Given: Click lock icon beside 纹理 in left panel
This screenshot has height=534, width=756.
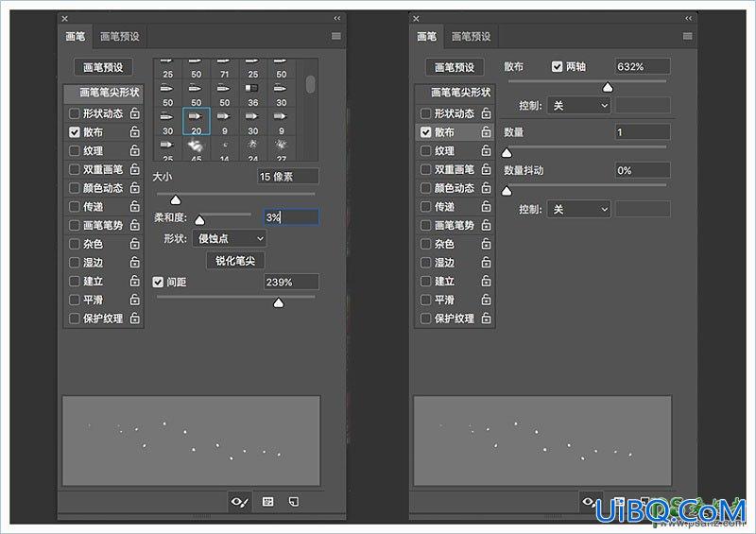Looking at the screenshot, I should (x=135, y=150).
